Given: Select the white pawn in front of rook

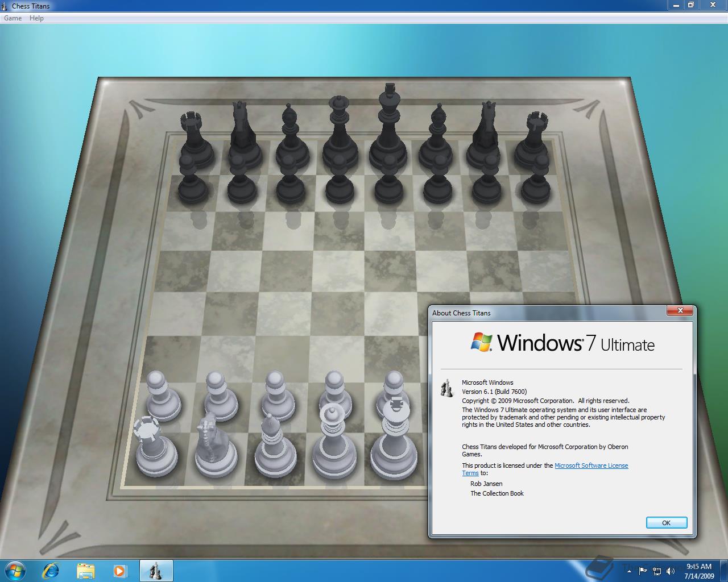Looking at the screenshot, I should 163,396.
